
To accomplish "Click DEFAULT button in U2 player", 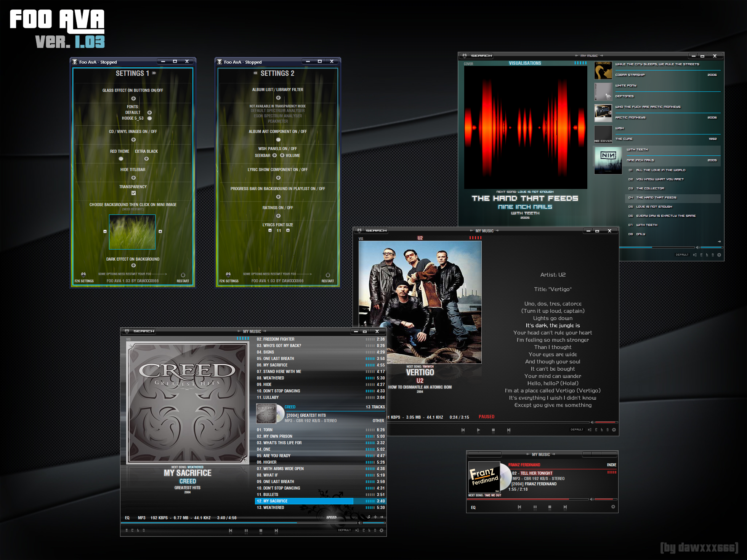I will pos(577,430).
